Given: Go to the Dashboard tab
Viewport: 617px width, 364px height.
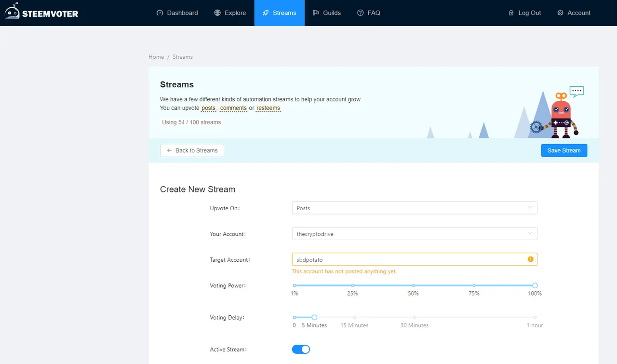Looking at the screenshot, I should tap(177, 13).
